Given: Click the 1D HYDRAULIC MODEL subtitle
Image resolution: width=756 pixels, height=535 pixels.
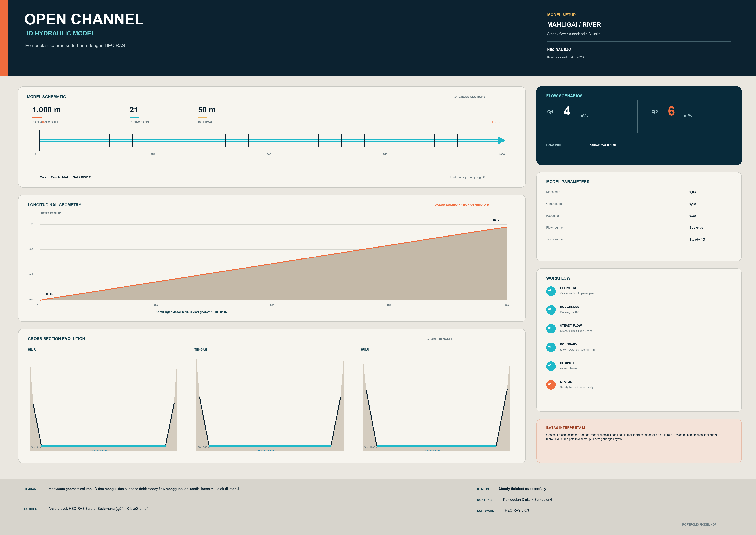Looking at the screenshot, I should pyautogui.click(x=60, y=33).
